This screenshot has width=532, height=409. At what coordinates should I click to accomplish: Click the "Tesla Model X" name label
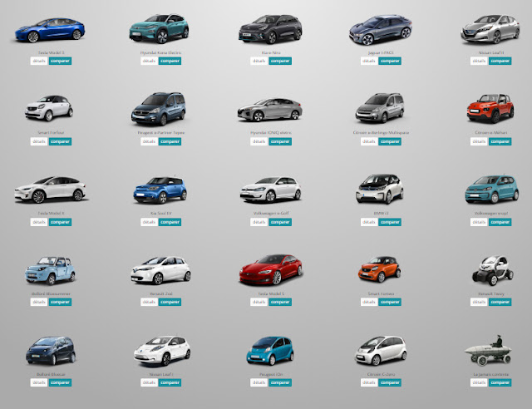click(x=51, y=213)
